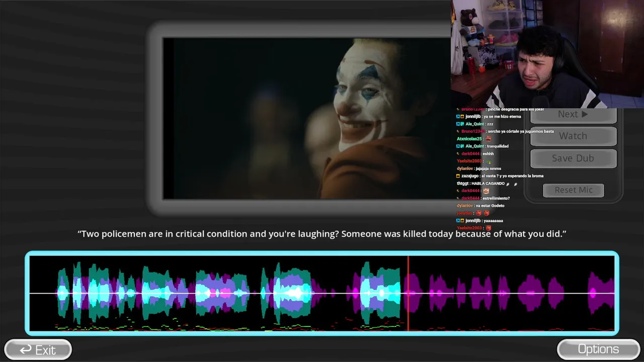Click chat message "jajajaja nmms"
Viewport: 644px width, 362px height.
point(488,168)
